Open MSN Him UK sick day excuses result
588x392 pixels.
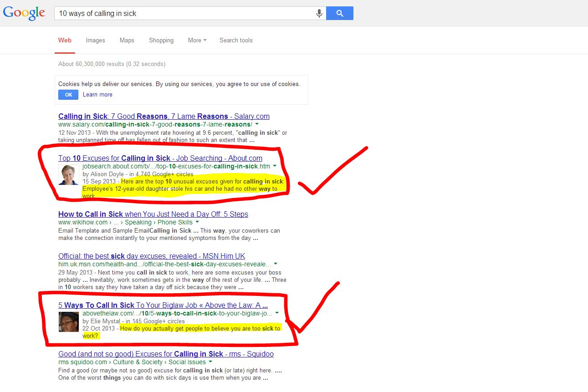[152, 256]
